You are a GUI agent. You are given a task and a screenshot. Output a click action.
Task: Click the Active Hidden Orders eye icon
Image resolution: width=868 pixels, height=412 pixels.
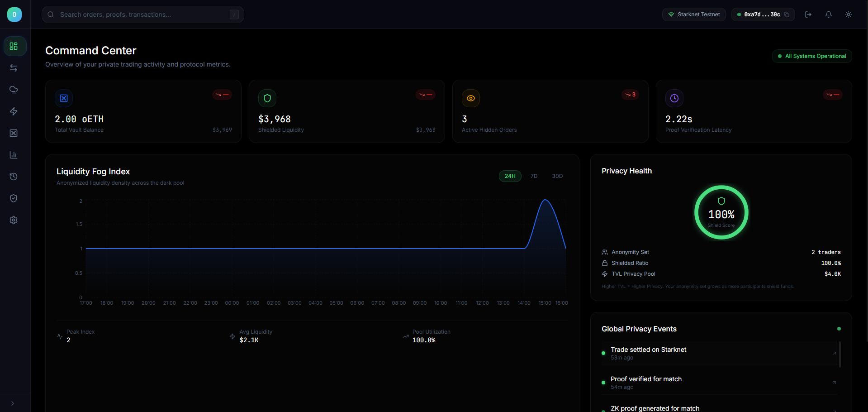pos(471,98)
